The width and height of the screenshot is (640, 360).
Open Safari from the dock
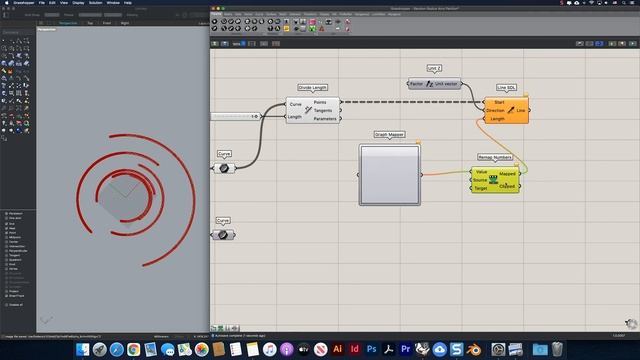tap(116, 349)
